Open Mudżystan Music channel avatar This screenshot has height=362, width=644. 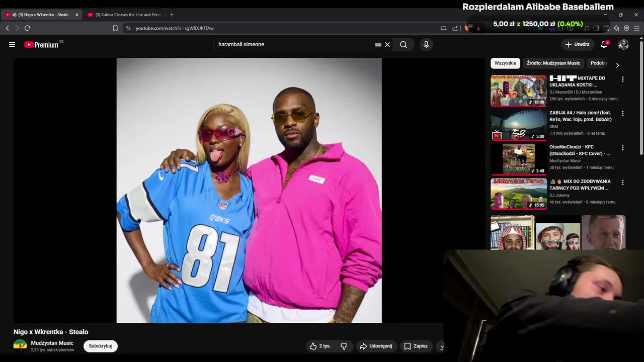20,346
